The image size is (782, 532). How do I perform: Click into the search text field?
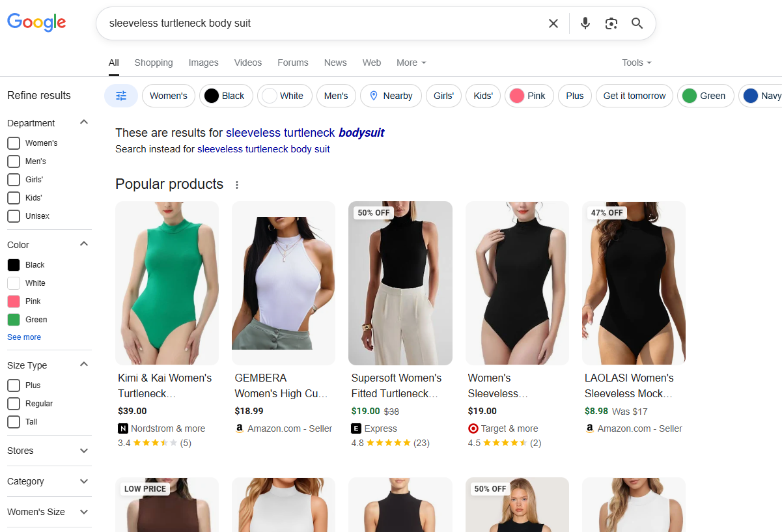click(x=322, y=23)
